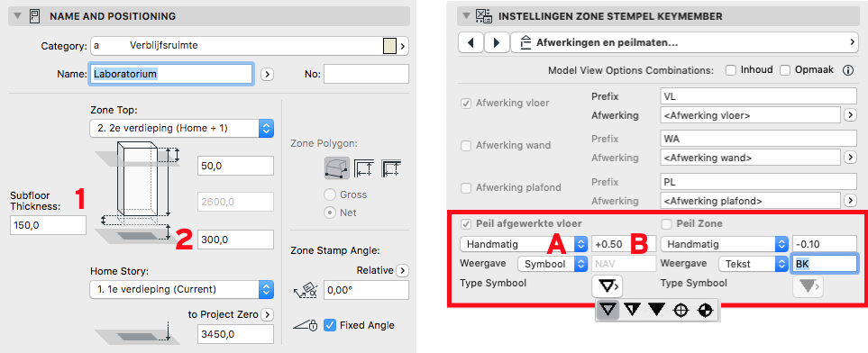This screenshot has width=868, height=353.
Task: Choose the crosshair circle level symbol
Action: coord(681,311)
